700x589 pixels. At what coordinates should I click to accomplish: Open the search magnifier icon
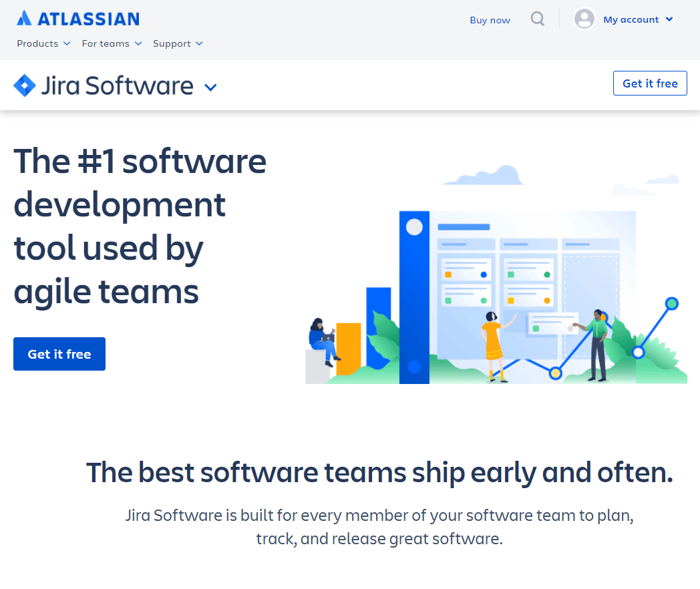(538, 19)
